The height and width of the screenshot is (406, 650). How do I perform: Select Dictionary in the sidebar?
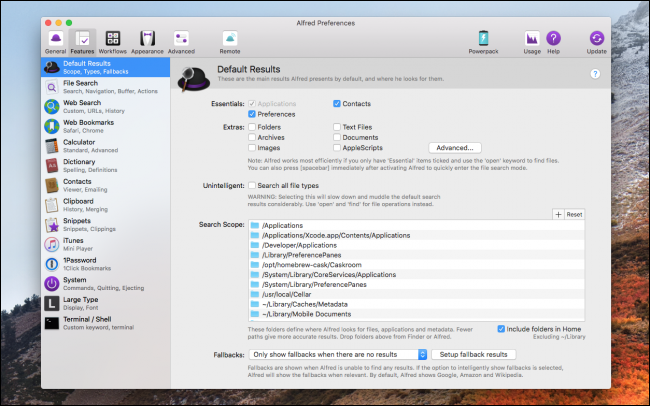click(106, 166)
